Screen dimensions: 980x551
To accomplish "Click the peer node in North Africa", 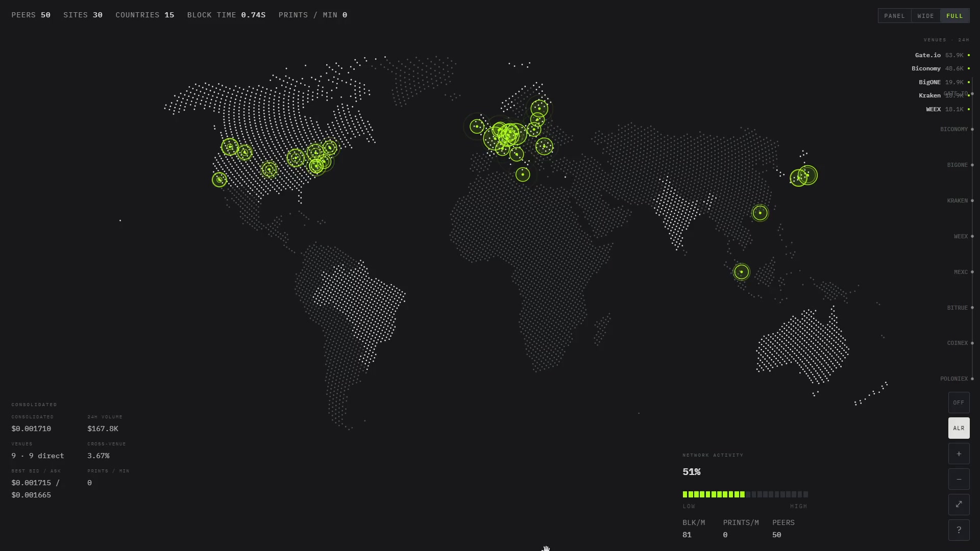I will coord(523,174).
